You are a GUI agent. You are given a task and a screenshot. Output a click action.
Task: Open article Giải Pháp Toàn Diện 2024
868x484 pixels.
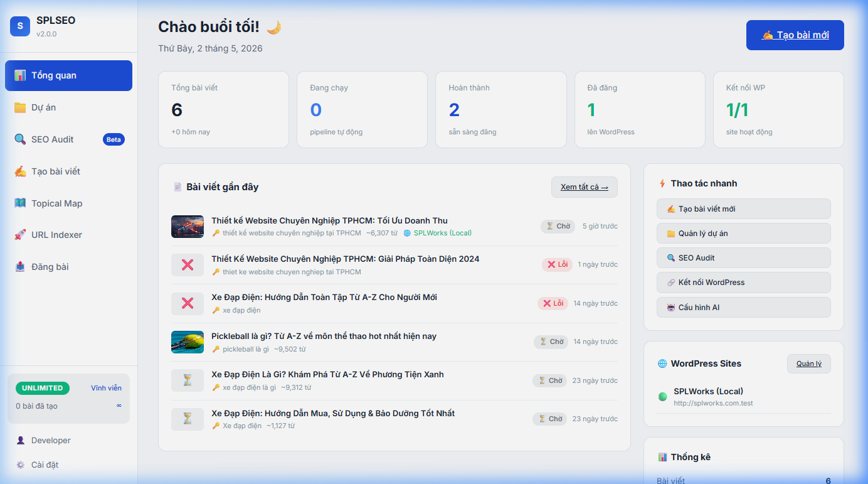tap(346, 259)
